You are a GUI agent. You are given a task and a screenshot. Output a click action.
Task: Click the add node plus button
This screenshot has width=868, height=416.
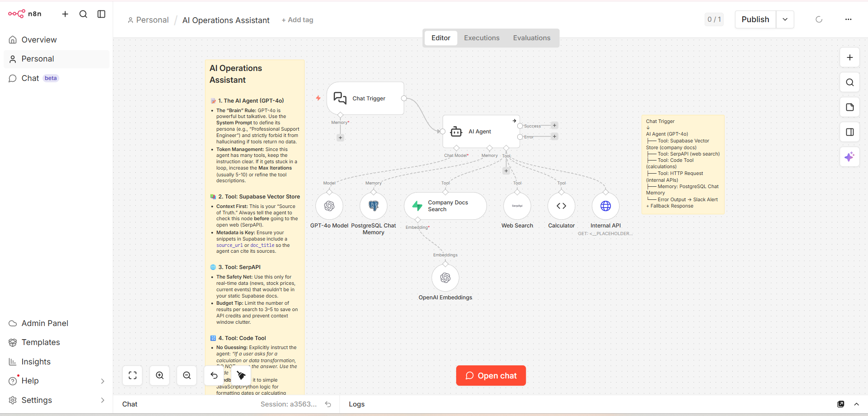[849, 57]
